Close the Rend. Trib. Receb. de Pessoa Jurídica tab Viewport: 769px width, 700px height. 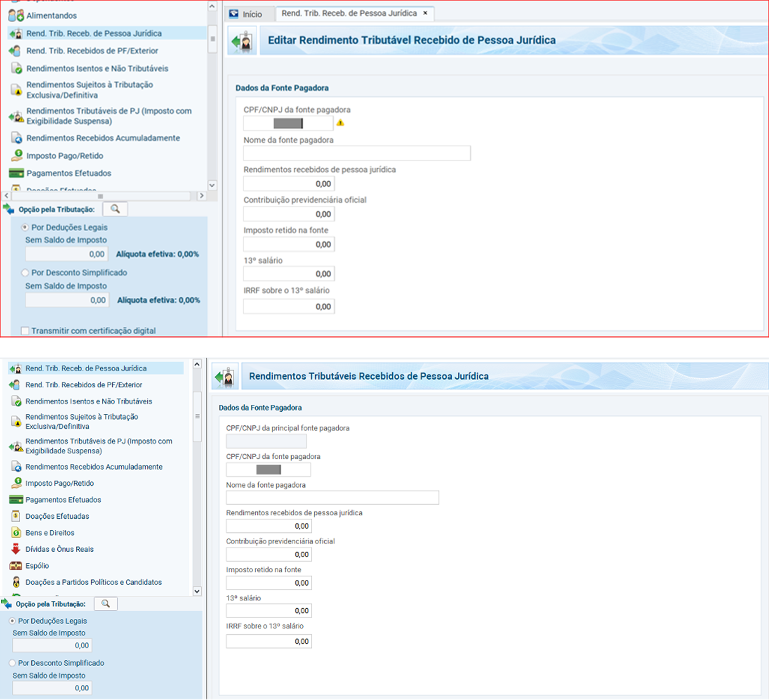(x=425, y=13)
